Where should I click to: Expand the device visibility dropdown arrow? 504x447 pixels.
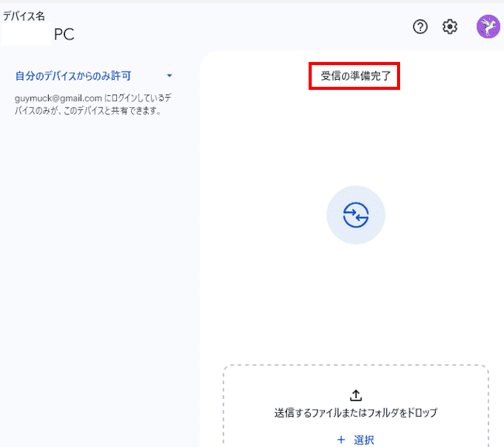[169, 76]
